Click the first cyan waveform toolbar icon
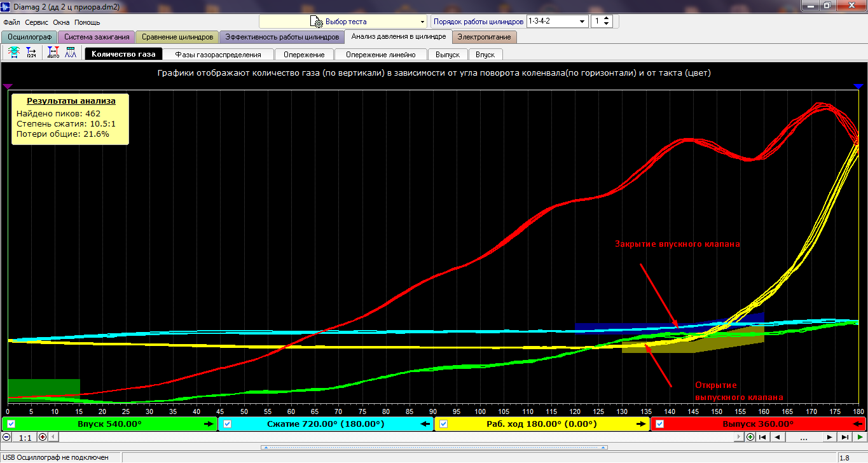Viewport: 868px width, 463px height. click(x=13, y=53)
